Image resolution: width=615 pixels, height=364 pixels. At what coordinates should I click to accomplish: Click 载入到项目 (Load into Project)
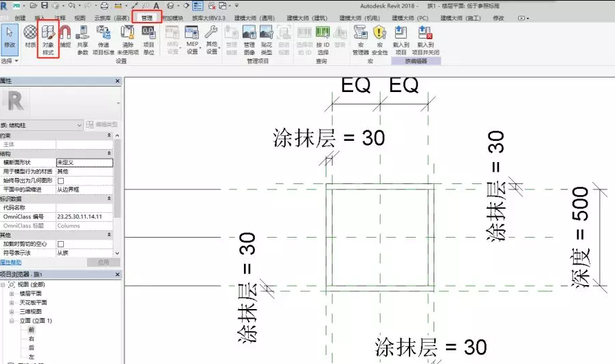[x=401, y=40]
